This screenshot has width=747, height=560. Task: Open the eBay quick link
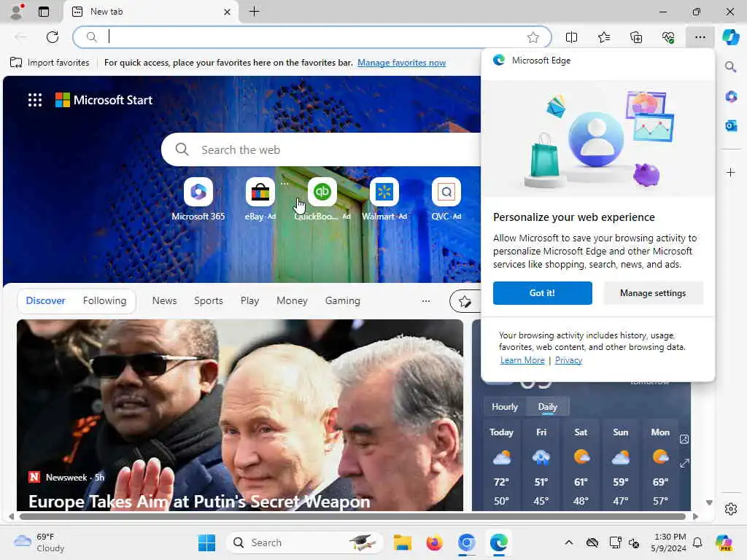click(x=260, y=199)
